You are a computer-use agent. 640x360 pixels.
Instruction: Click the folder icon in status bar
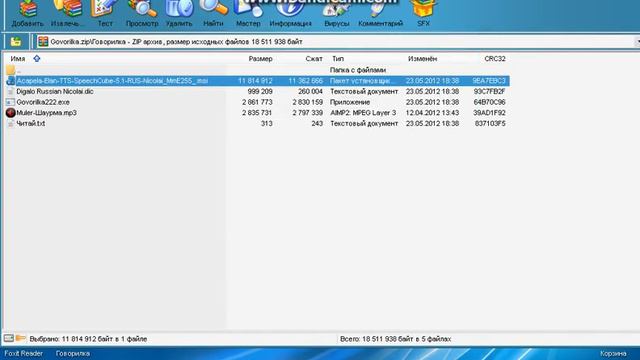click(x=20, y=338)
